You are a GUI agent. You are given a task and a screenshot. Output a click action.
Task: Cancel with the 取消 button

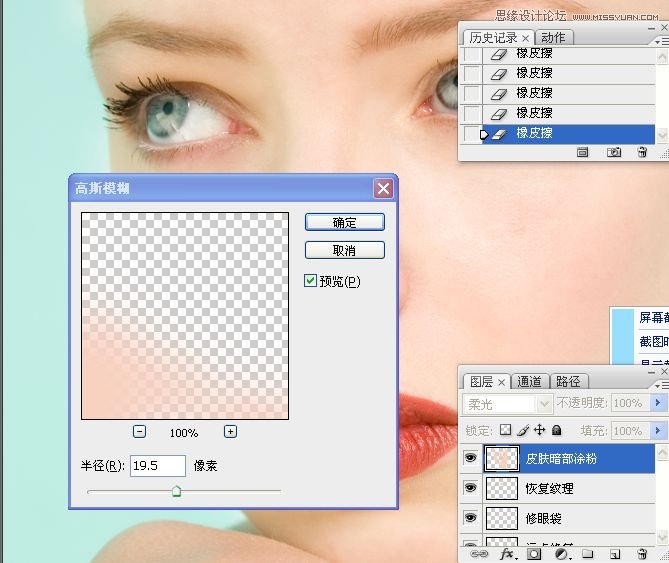point(345,250)
